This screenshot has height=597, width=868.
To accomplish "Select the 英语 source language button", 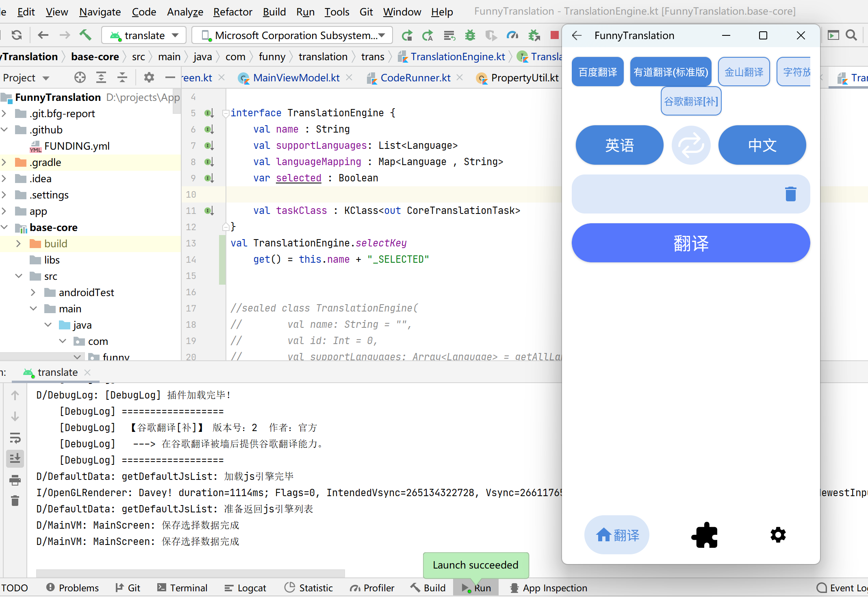I will pyautogui.click(x=619, y=145).
